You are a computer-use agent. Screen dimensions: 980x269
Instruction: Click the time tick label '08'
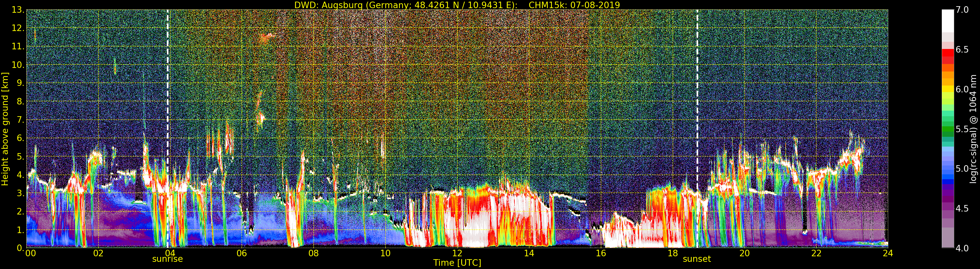click(x=313, y=253)
